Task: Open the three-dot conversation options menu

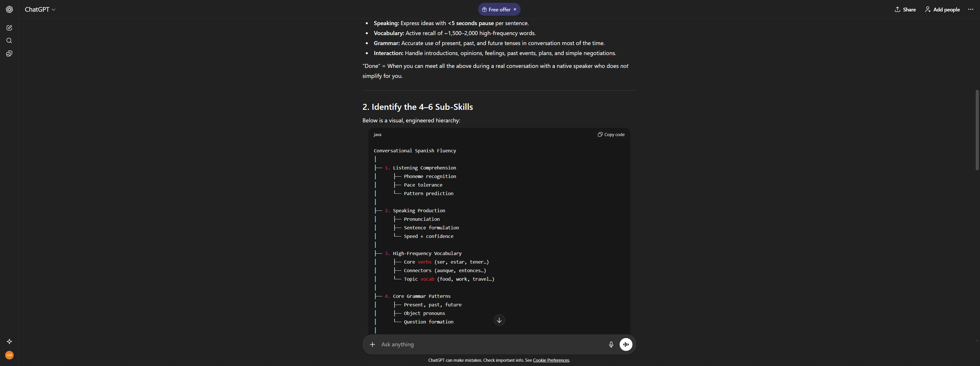Action: tap(971, 9)
